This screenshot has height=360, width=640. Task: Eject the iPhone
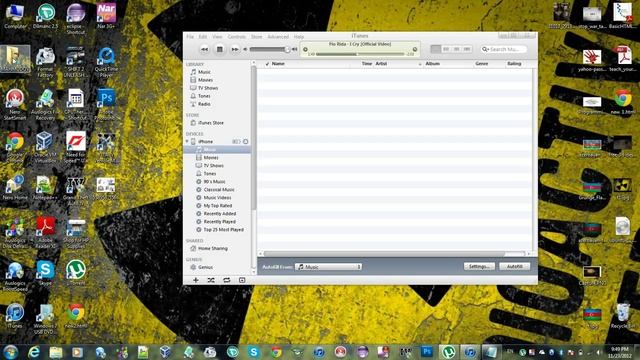[x=245, y=142]
